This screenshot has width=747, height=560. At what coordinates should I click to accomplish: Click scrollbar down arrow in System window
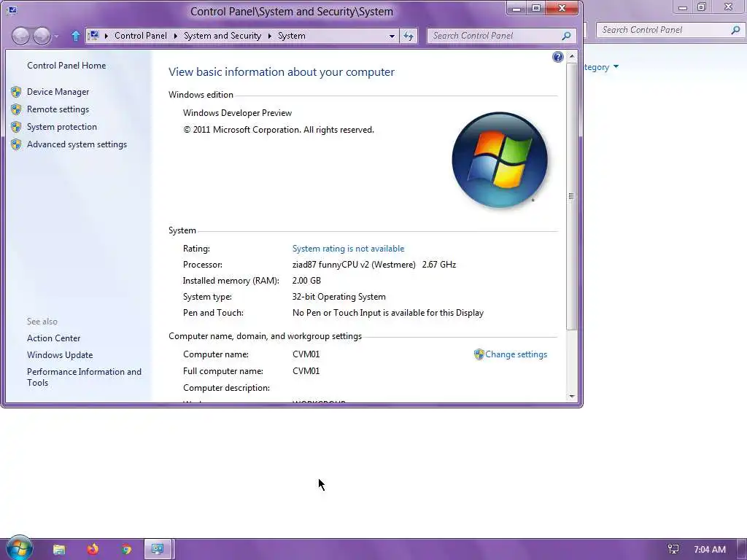[x=572, y=396]
